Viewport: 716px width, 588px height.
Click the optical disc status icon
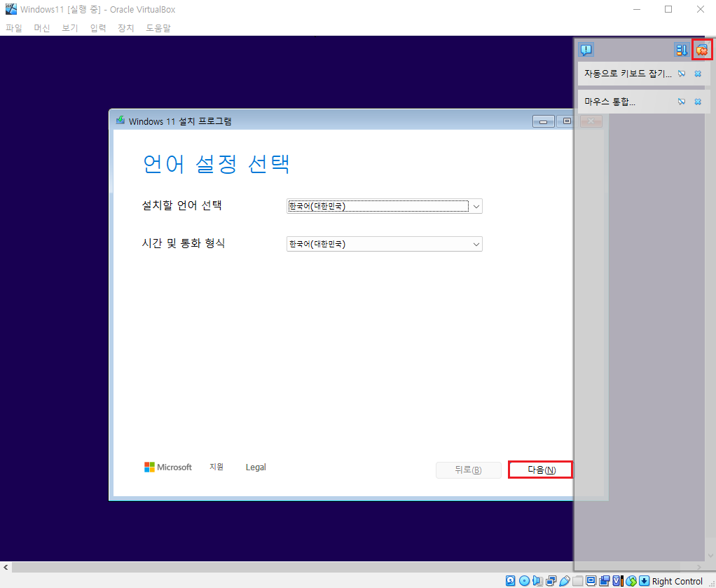(x=524, y=581)
